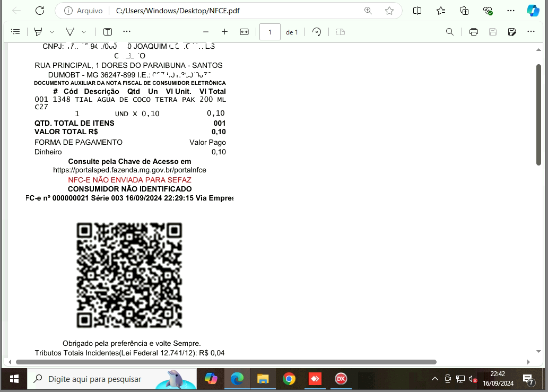Viewport: 548px width, 392px height.
Task: Toggle the PDF table of contents
Action: coord(15,32)
